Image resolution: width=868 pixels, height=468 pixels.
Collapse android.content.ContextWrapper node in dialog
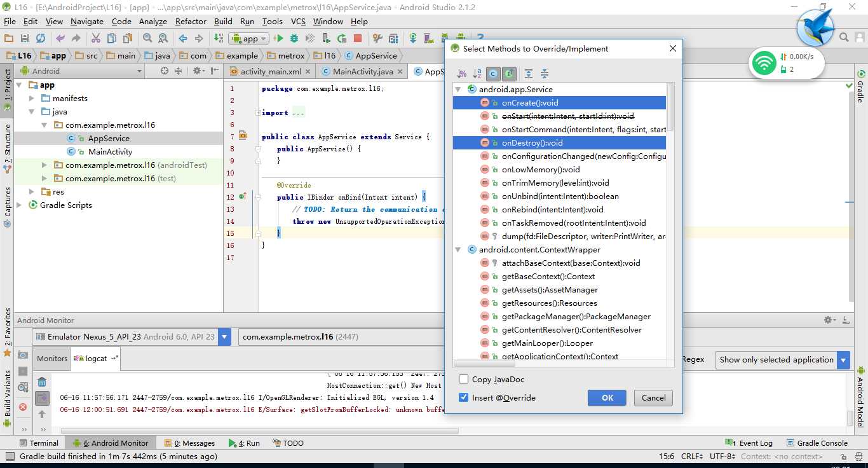coord(458,250)
